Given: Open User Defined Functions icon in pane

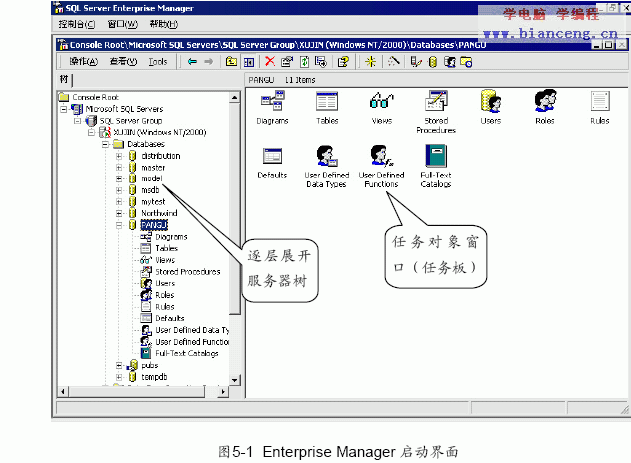Looking at the screenshot, I should point(381,156).
